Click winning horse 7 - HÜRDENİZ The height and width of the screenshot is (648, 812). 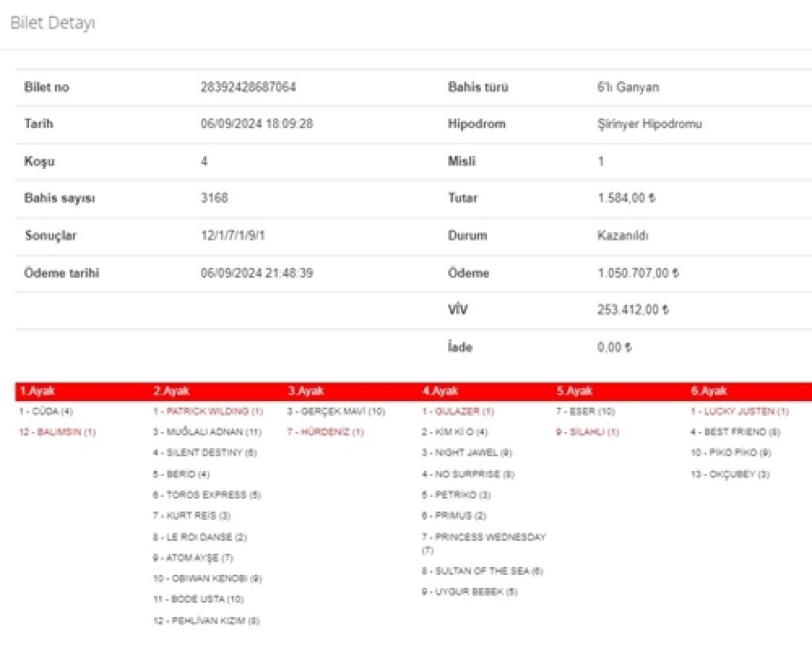coord(325,432)
